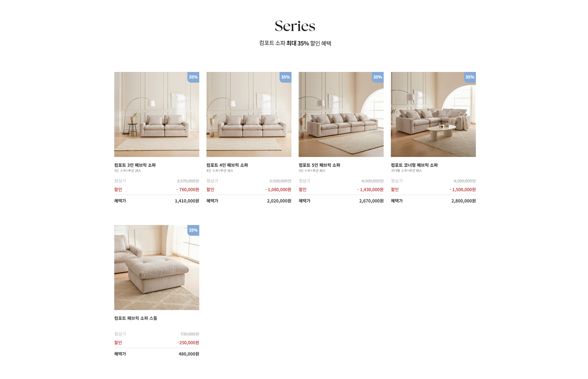The width and height of the screenshot is (588, 379).
Task: Open the 컴포트 5인 패브릭 소파 product image
Action: (x=341, y=114)
